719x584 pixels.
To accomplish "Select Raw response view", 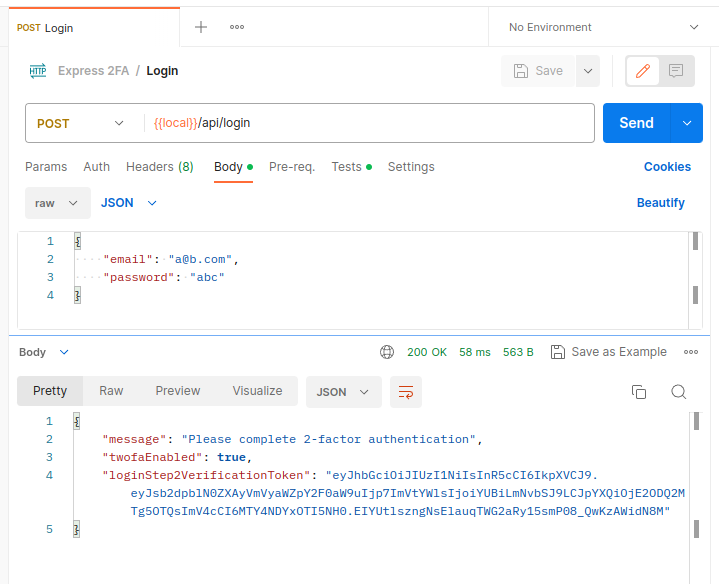I will 111,391.
